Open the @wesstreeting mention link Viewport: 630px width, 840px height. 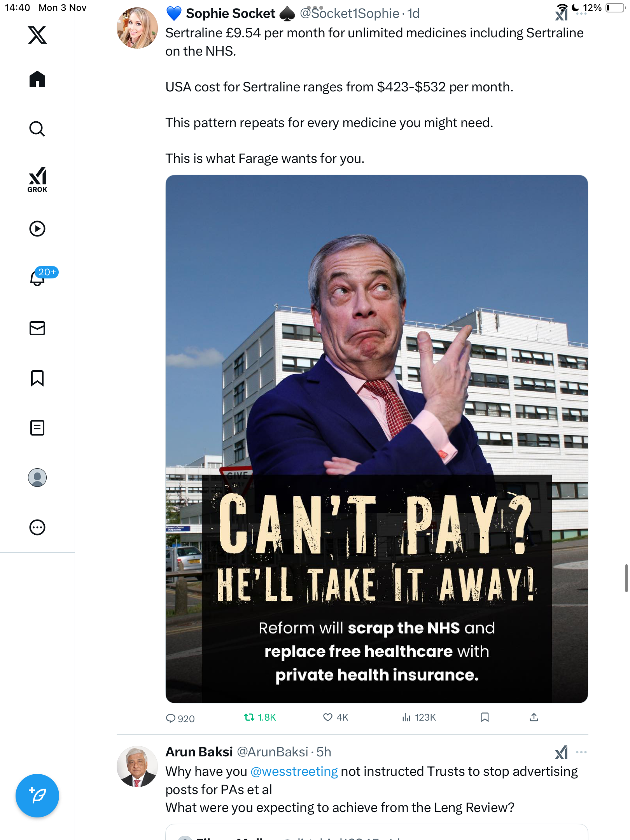pyautogui.click(x=294, y=772)
